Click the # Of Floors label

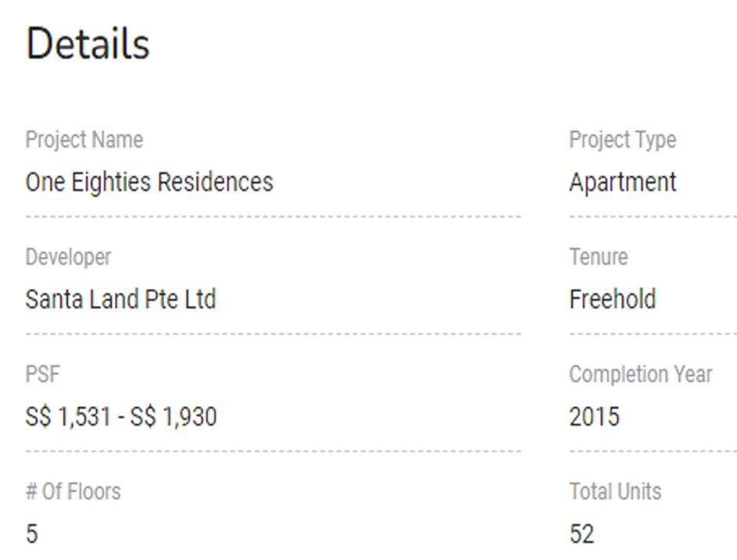(73, 491)
